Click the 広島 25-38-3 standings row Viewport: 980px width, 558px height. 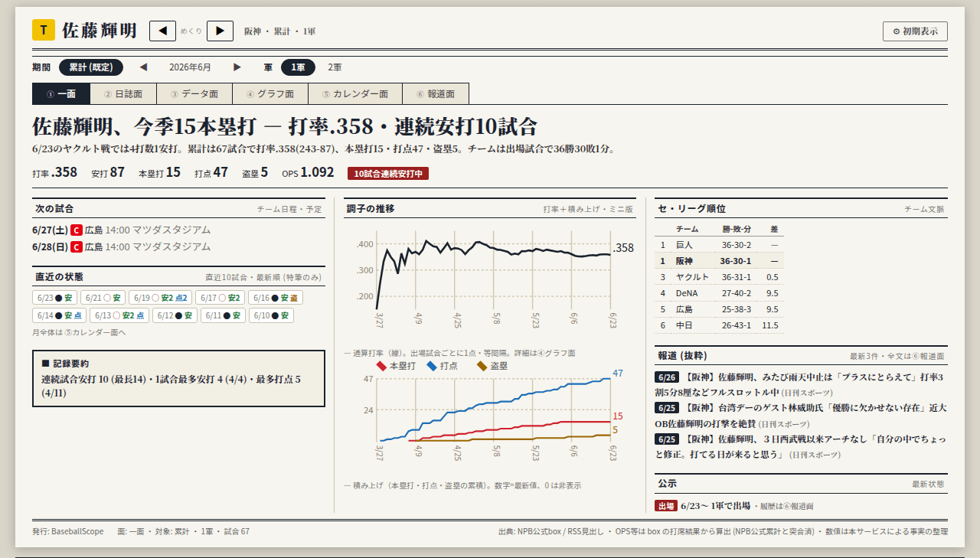(719, 309)
